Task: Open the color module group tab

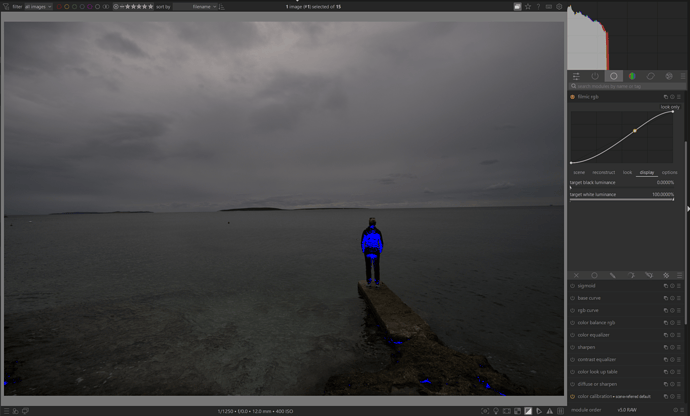Action: tap(632, 76)
